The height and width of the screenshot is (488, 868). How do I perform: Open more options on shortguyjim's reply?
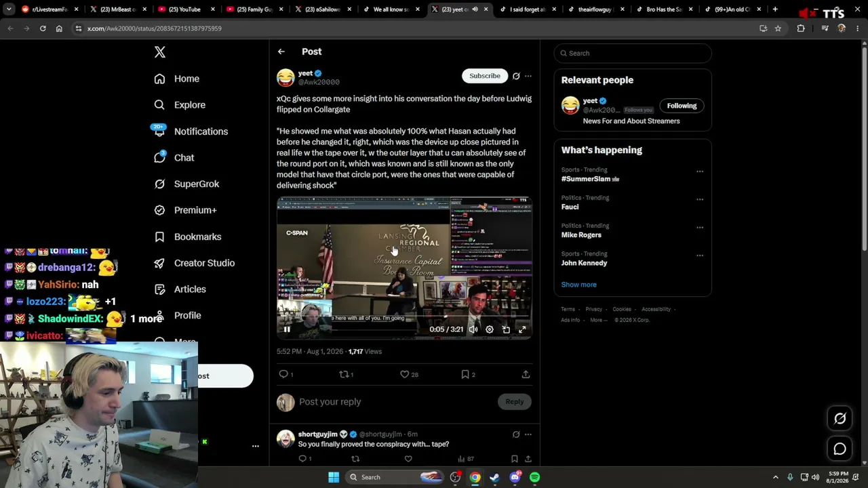[x=528, y=434]
